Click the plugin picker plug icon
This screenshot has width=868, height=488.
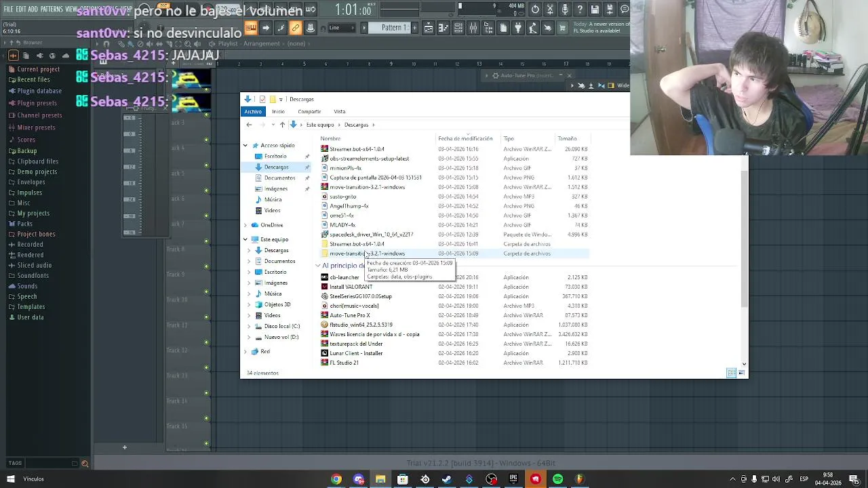pos(518,28)
